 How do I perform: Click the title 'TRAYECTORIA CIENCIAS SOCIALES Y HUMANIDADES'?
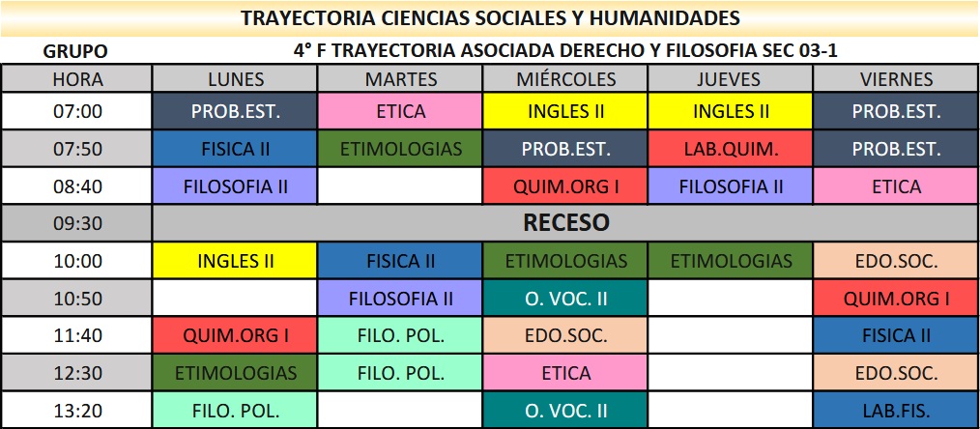click(x=490, y=18)
